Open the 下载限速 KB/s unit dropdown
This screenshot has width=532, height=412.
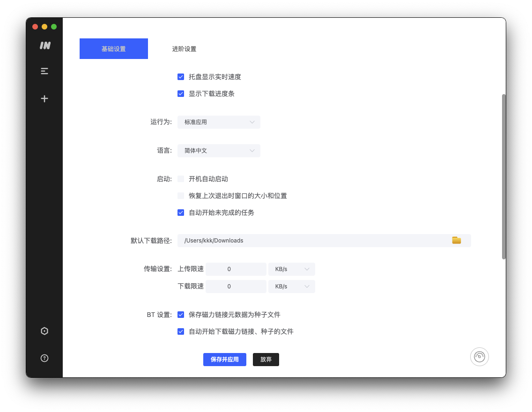pos(291,286)
